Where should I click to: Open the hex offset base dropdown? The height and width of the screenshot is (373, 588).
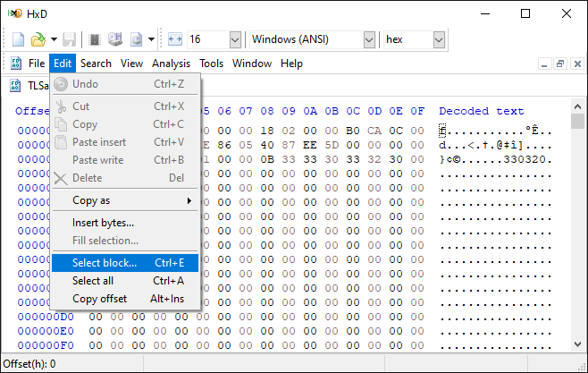pos(439,39)
